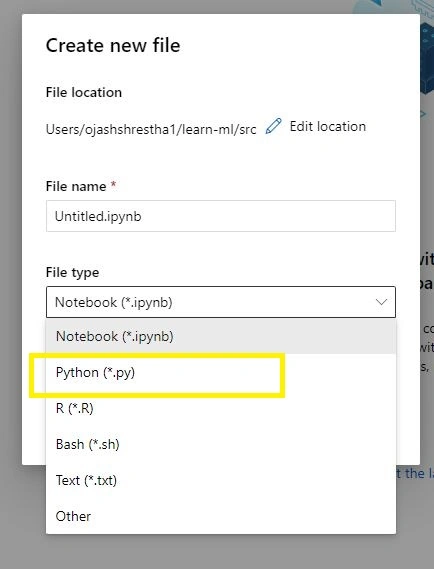Click the File type label text

pyautogui.click(x=72, y=273)
